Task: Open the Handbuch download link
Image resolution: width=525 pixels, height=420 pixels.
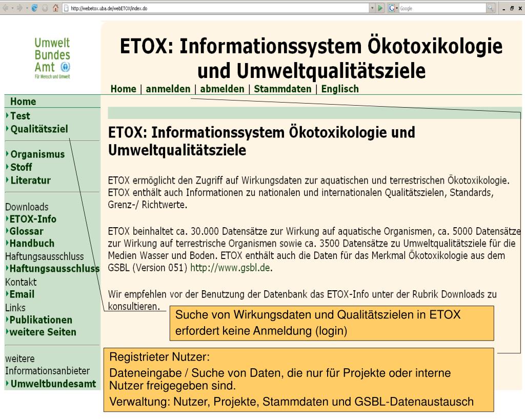Action: pyautogui.click(x=32, y=244)
